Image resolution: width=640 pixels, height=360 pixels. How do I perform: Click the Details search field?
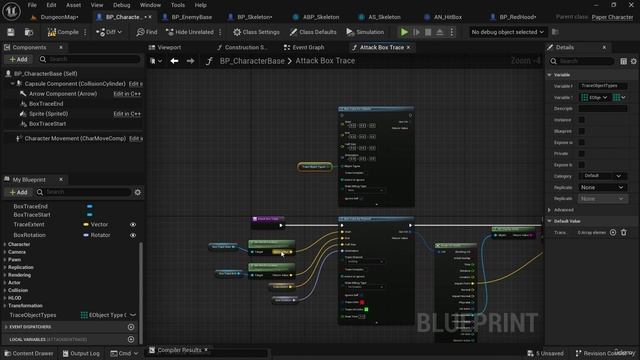click(x=582, y=61)
